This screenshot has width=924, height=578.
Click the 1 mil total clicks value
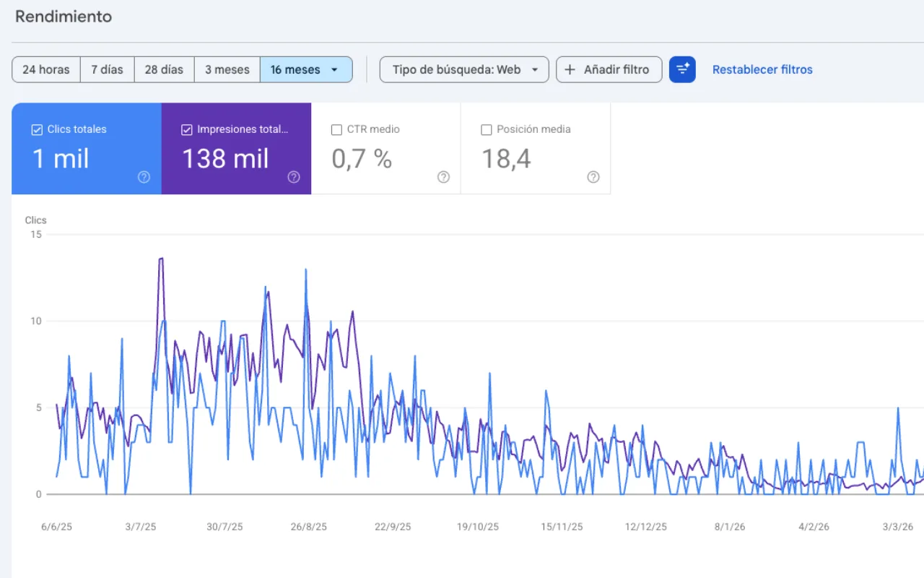click(x=61, y=158)
